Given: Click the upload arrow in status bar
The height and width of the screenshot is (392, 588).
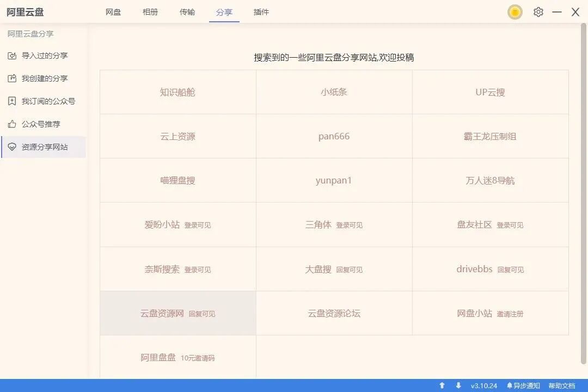Looking at the screenshot, I should [442, 385].
